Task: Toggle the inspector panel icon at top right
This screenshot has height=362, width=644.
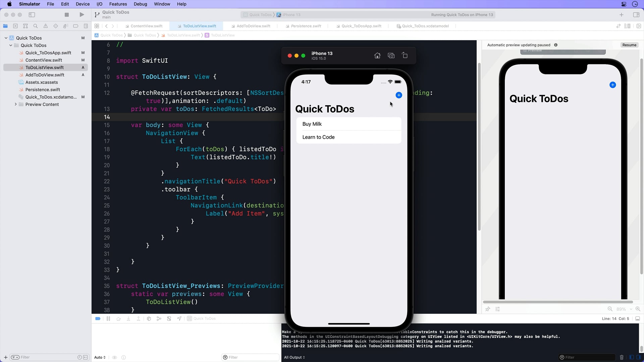Action: [x=636, y=15]
